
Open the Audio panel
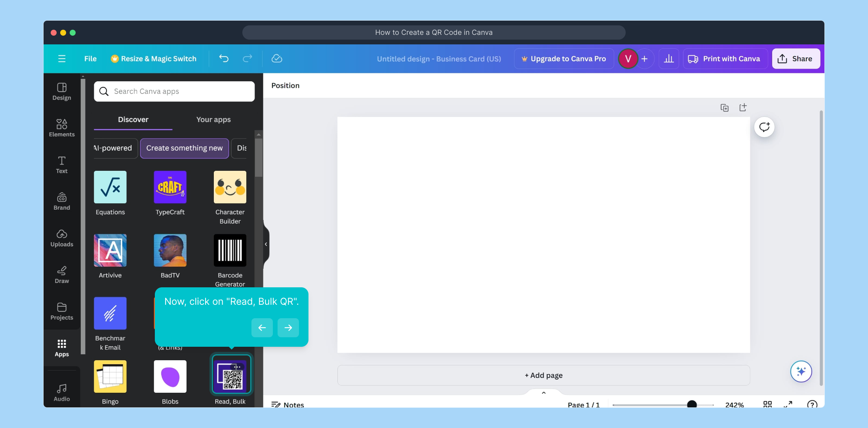[62, 392]
